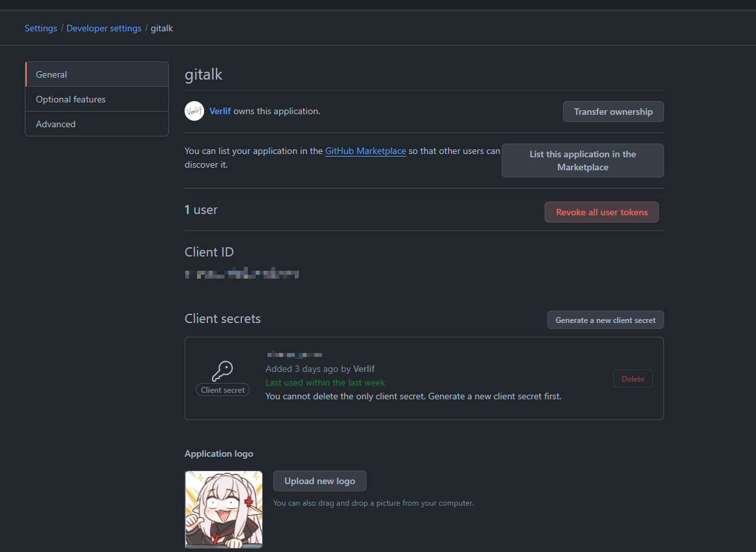Open the Advanced sidebar item
Screen dimensions: 756x552
[97, 124]
